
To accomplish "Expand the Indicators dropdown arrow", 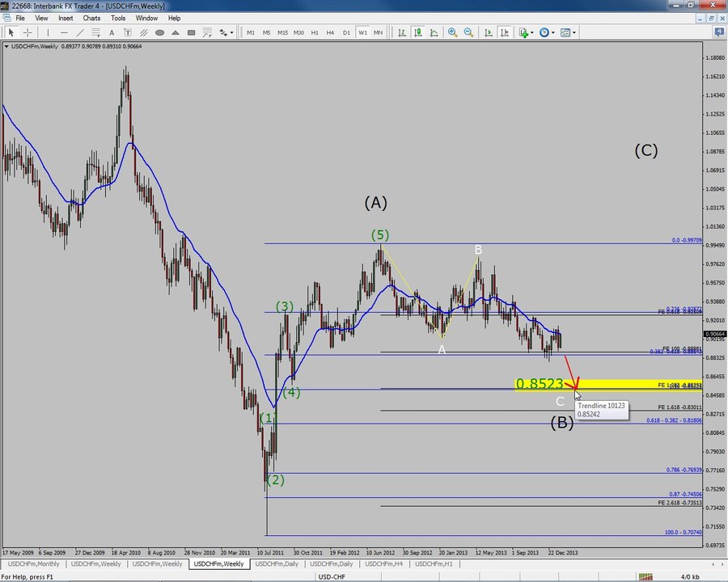I will click(x=531, y=32).
